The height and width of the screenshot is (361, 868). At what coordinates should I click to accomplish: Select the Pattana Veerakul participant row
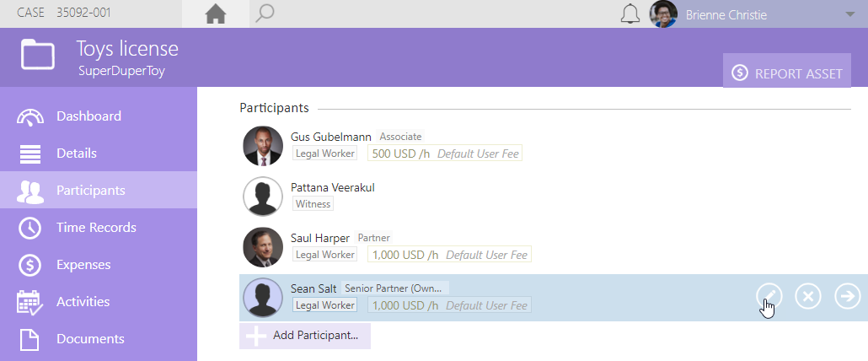coord(545,196)
